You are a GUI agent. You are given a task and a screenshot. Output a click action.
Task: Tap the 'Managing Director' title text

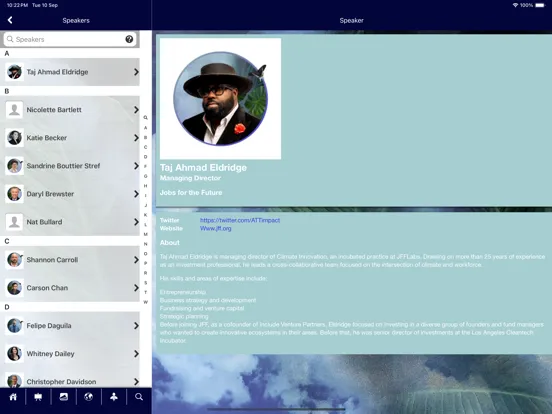tap(190, 178)
